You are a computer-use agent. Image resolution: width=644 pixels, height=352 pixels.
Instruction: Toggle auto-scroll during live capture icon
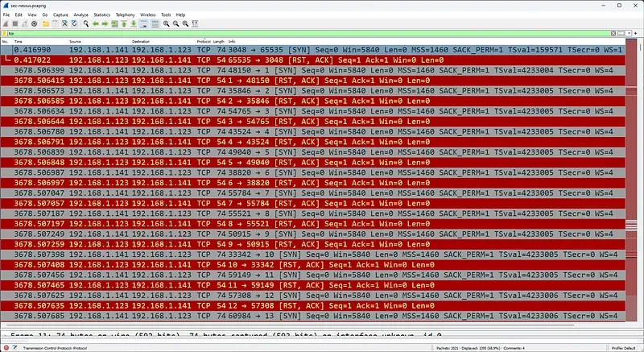(x=143, y=24)
